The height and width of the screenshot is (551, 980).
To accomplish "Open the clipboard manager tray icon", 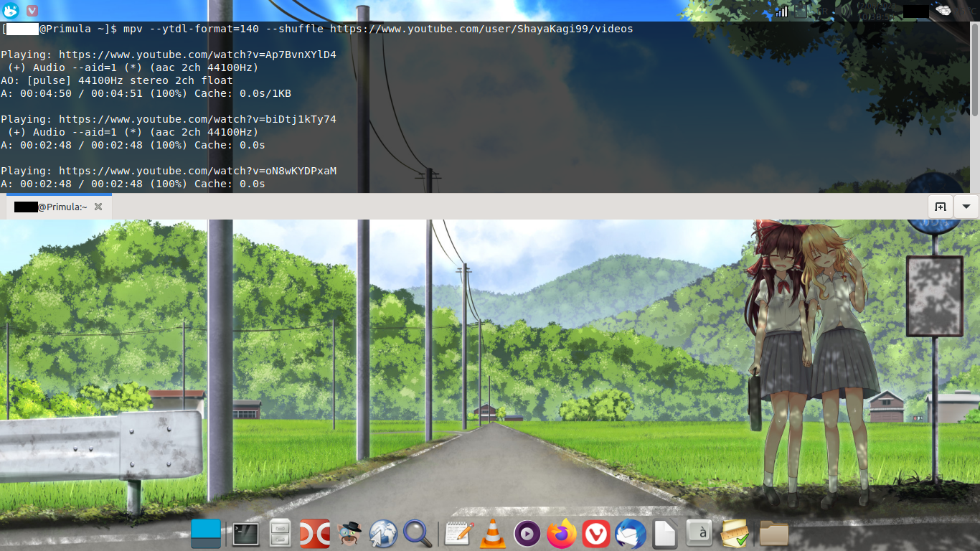I will click(x=801, y=11).
